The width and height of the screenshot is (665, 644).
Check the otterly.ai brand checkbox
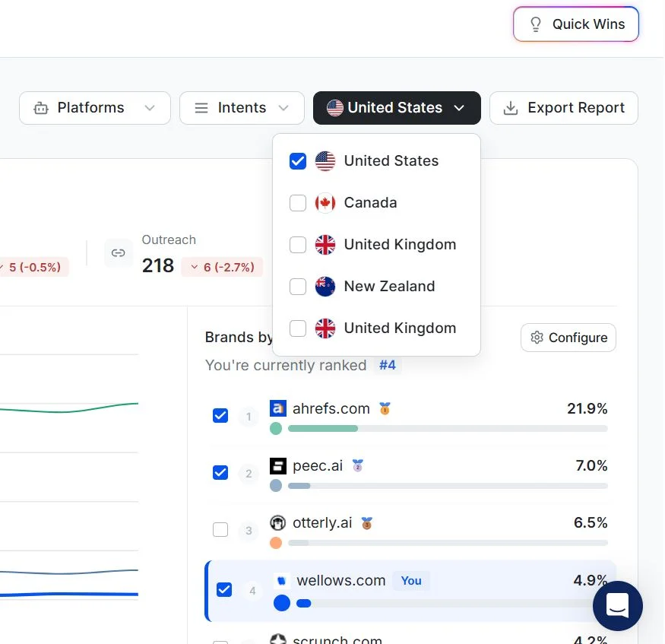220,529
